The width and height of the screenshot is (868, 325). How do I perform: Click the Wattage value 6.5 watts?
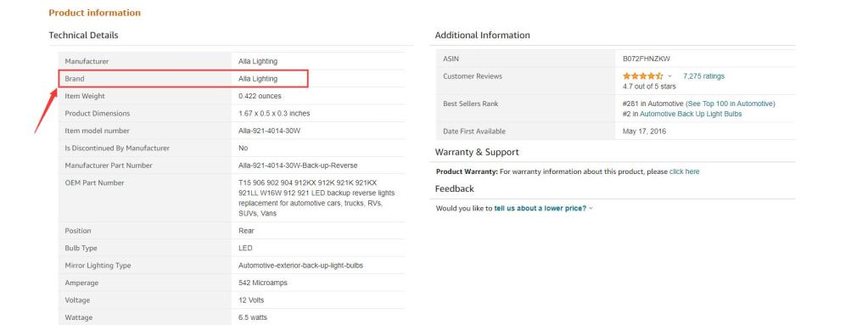253,317
